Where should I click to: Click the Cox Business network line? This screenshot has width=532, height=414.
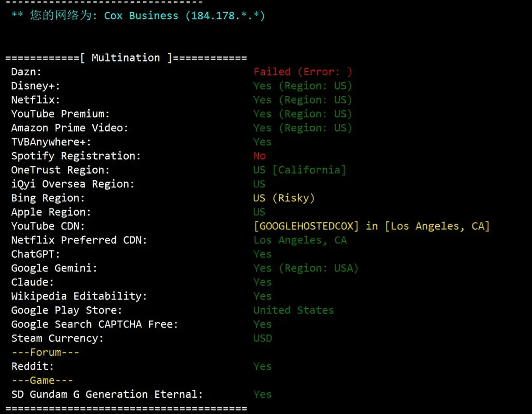pos(138,16)
